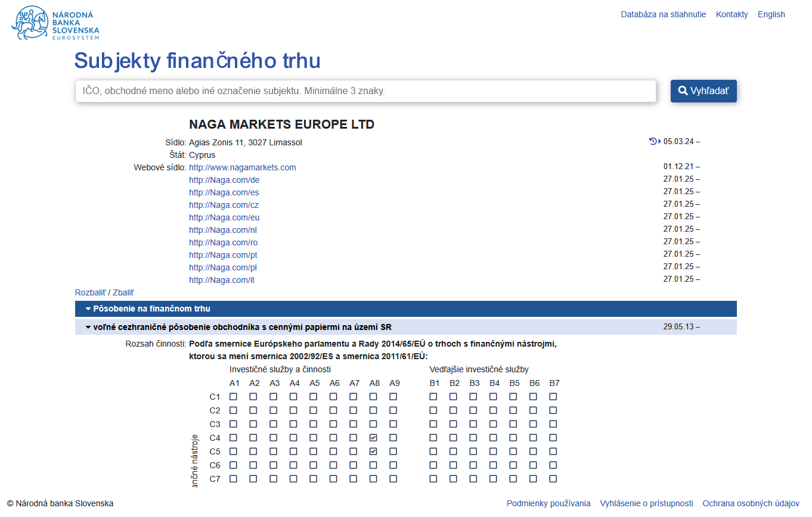Screen dimensions: 812x517
Task: Tick the C1 row A1 checkbox
Action: click(233, 397)
